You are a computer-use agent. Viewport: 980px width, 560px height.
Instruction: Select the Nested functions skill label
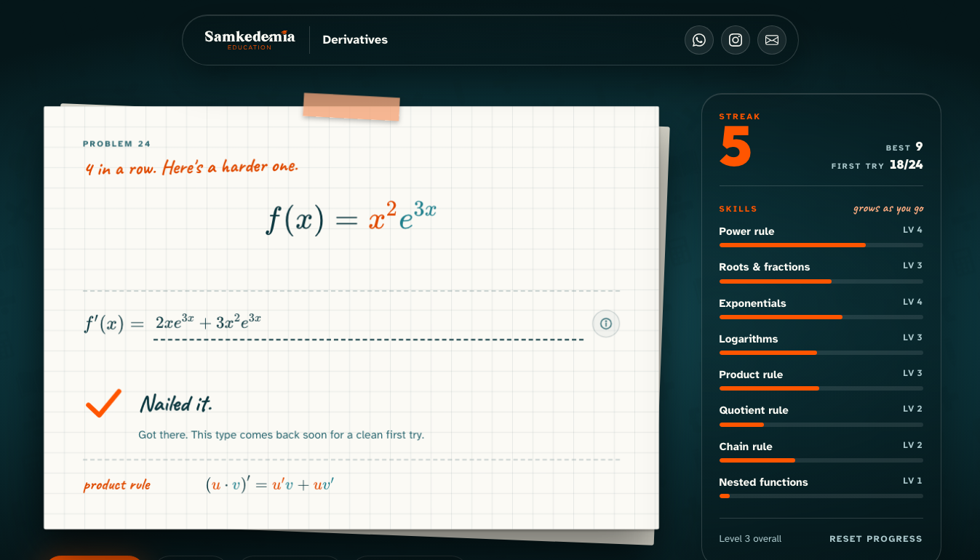(x=763, y=482)
